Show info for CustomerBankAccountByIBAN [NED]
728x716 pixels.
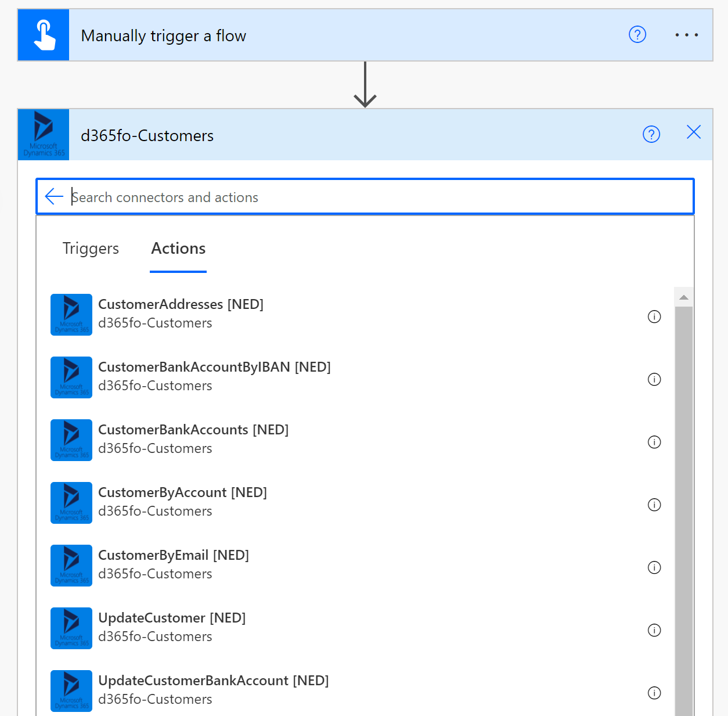654,379
